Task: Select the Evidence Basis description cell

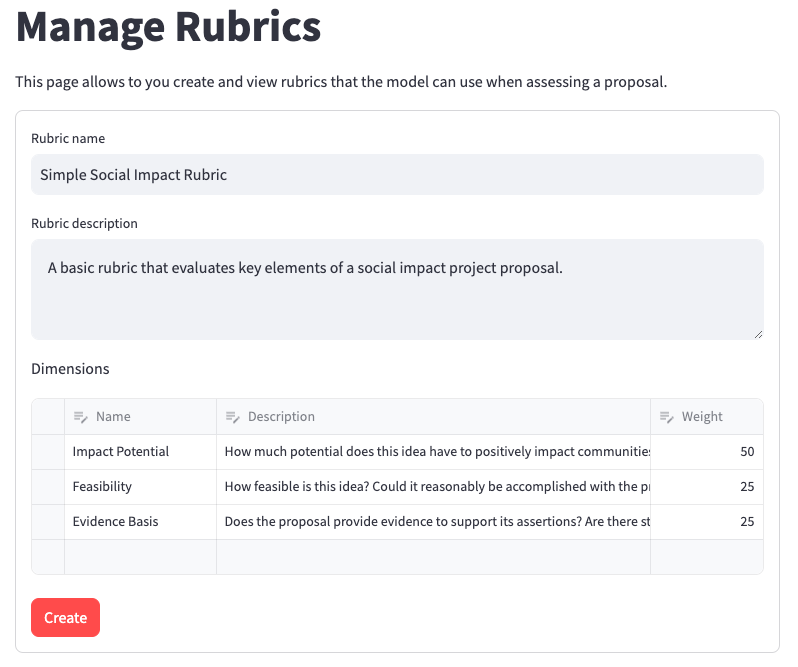Action: tap(433, 522)
